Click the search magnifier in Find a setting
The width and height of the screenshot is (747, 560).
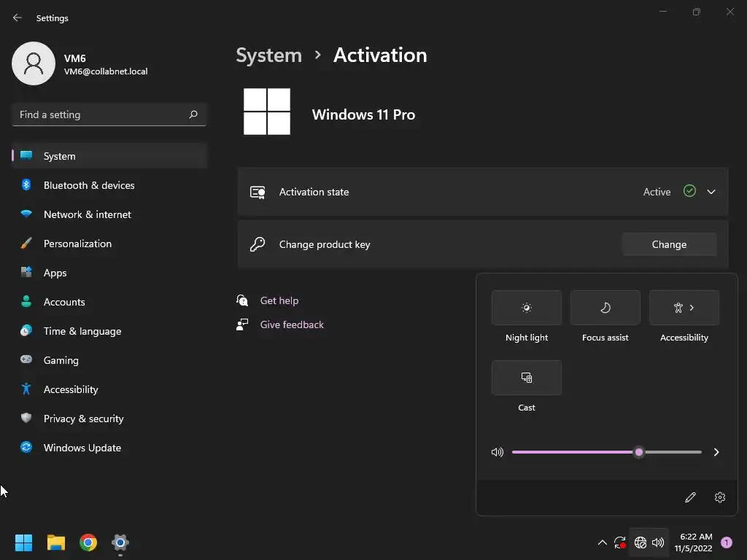[x=193, y=114]
